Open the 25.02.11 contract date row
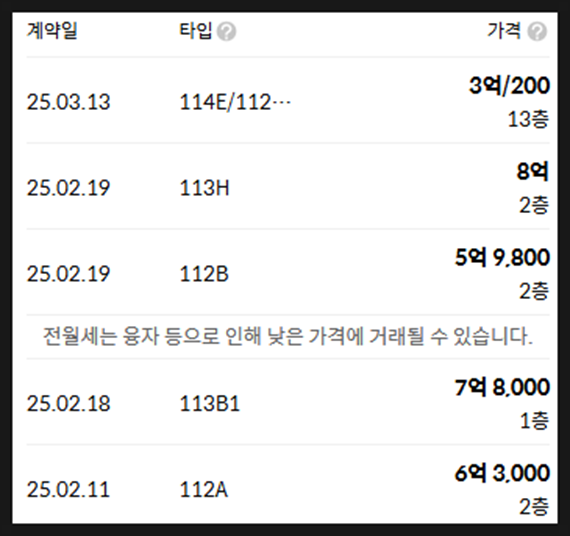This screenshot has height=536, width=570. pyautogui.click(x=288, y=484)
